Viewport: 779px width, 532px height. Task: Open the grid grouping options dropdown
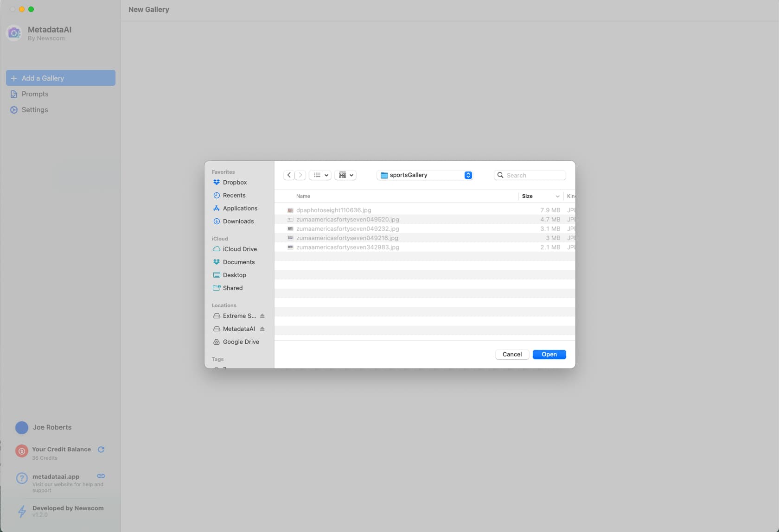tap(346, 175)
